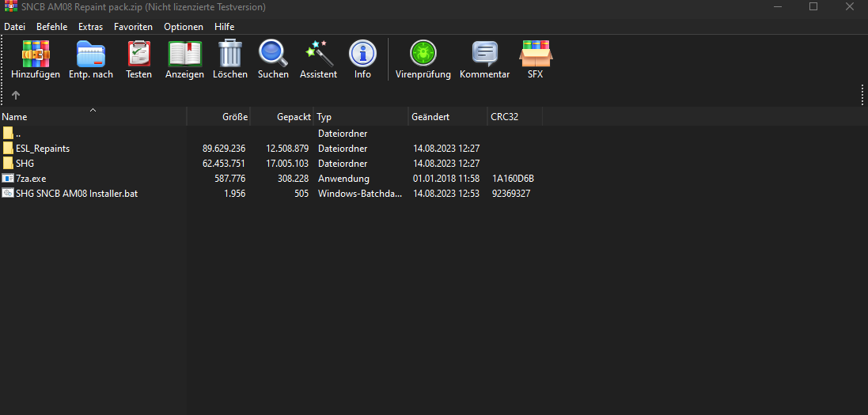Image resolution: width=868 pixels, height=415 pixels.
Task: Open the Kommentar icon
Action: [484, 55]
